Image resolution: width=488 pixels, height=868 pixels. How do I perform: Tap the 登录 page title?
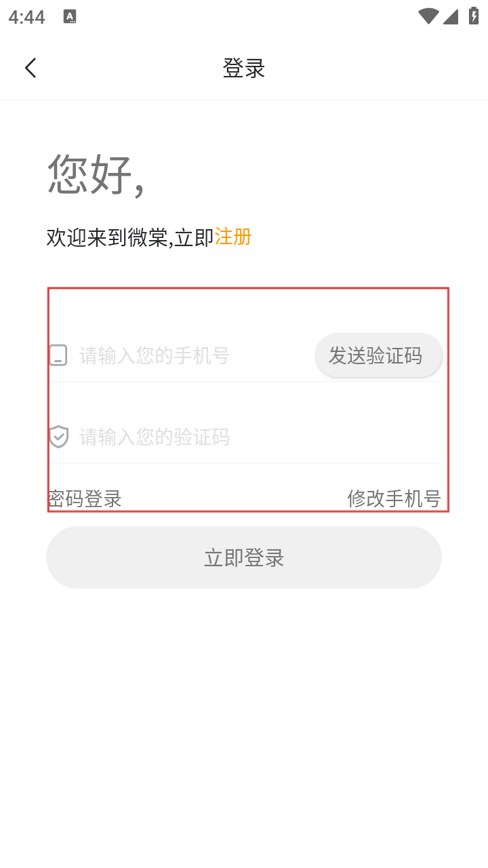point(244,68)
